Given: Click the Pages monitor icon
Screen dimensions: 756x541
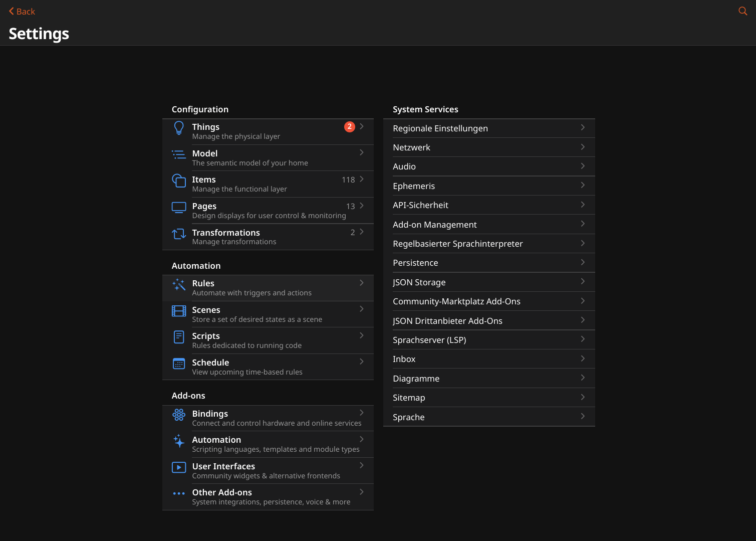Looking at the screenshot, I should pyautogui.click(x=179, y=208).
